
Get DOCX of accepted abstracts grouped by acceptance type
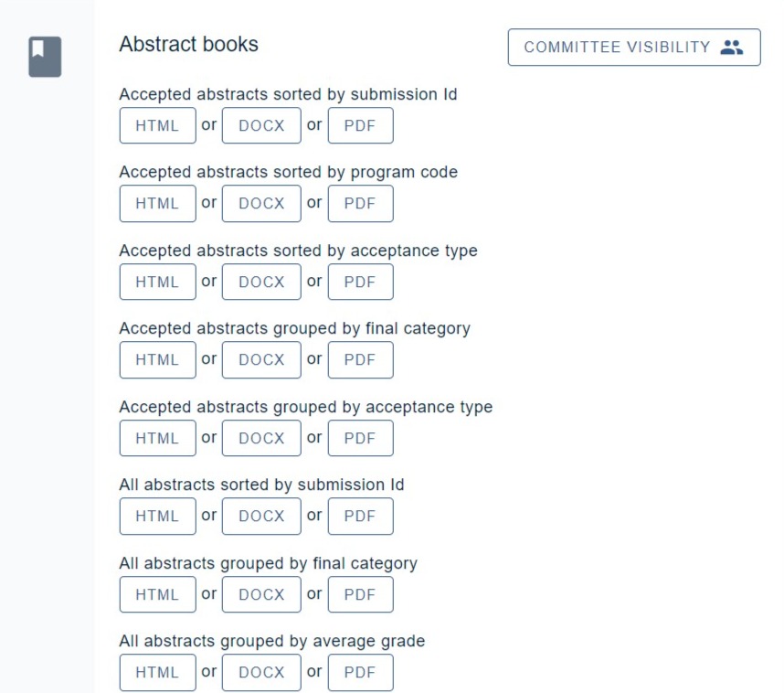click(x=261, y=439)
